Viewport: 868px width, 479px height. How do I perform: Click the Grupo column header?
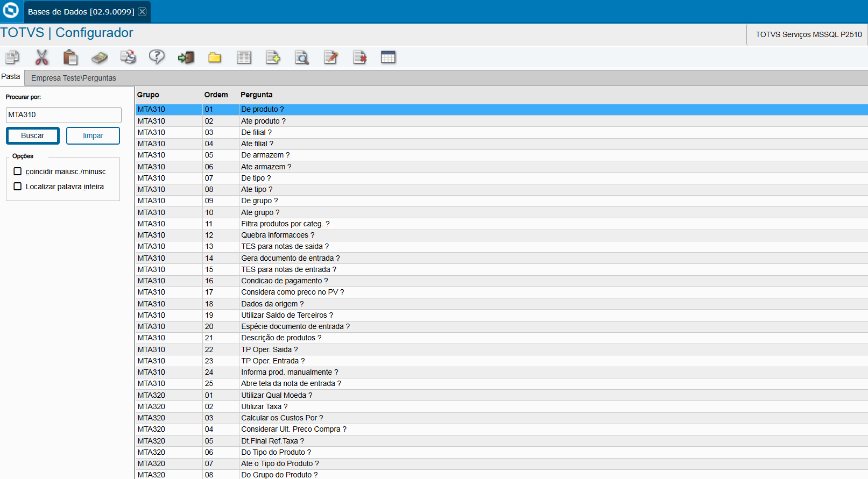coord(148,95)
